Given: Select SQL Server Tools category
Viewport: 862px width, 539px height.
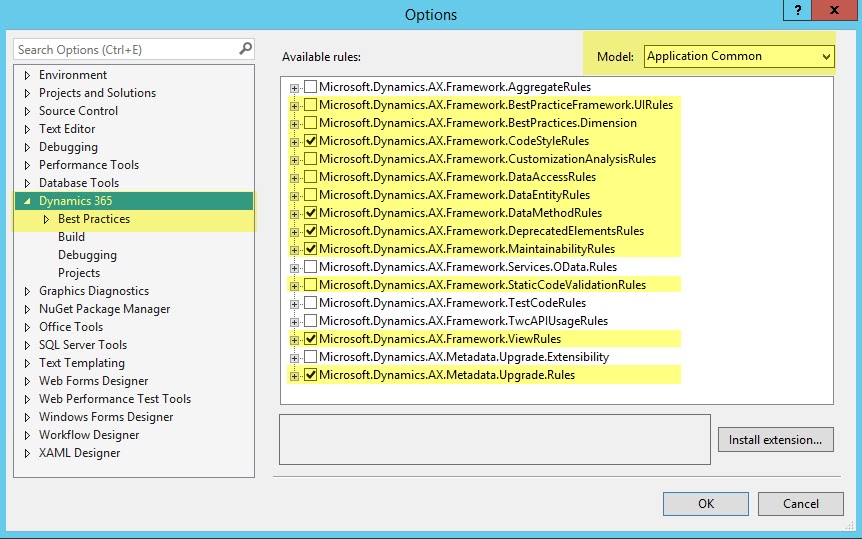Looking at the screenshot, I should [x=83, y=345].
